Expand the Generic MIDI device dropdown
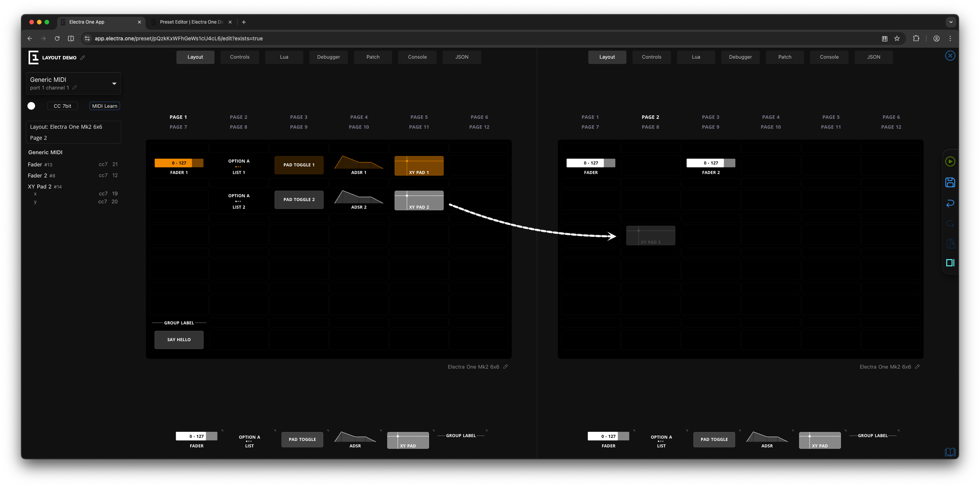980x487 pixels. [x=114, y=83]
